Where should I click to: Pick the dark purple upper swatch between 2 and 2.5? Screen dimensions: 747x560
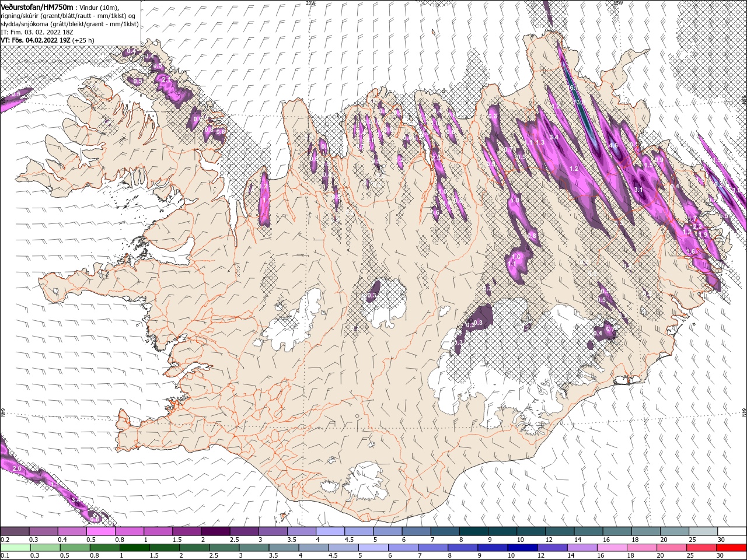215,531
